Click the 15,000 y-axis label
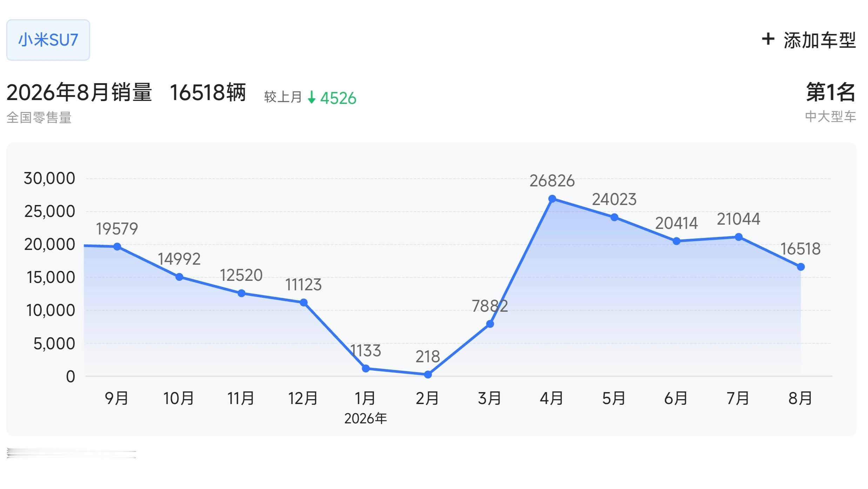Viewport: 868px width, 489px height. pyautogui.click(x=51, y=278)
